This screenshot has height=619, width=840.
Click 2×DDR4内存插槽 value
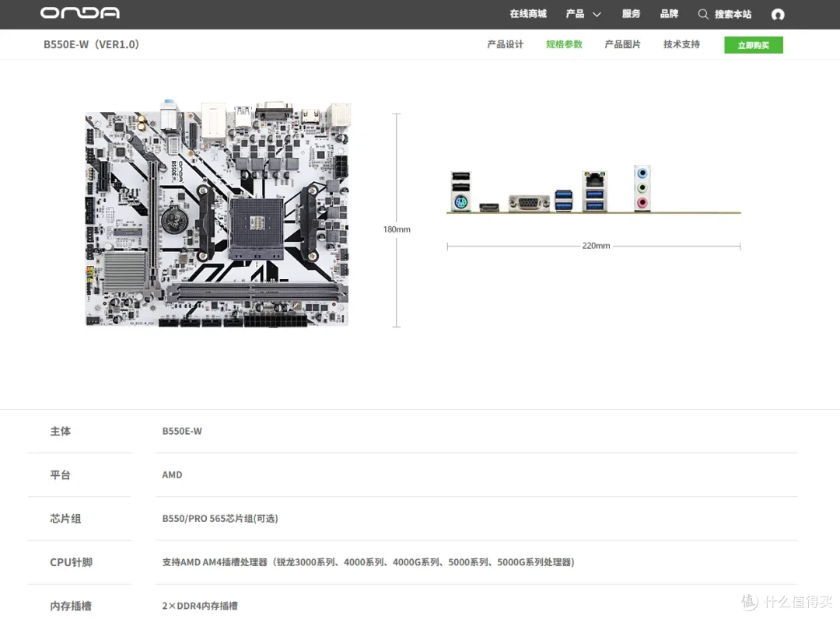200,606
